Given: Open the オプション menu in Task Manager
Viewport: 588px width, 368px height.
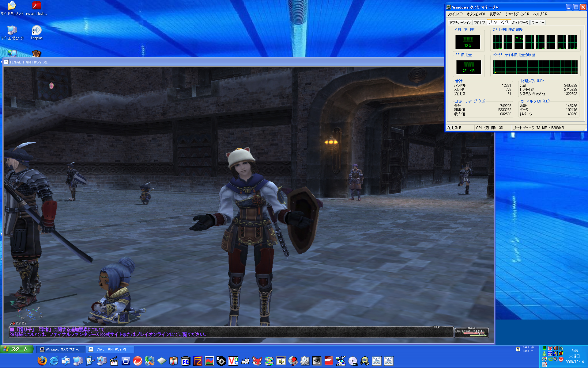Looking at the screenshot, I should coord(475,14).
